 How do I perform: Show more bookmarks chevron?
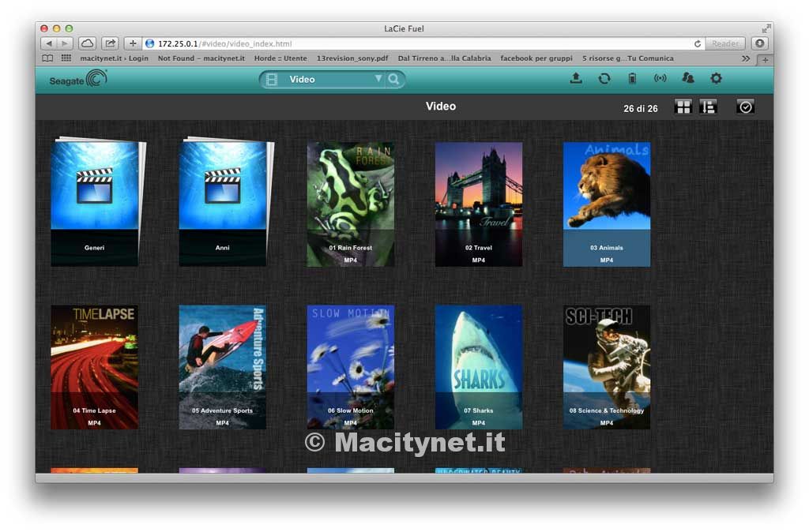(x=746, y=58)
